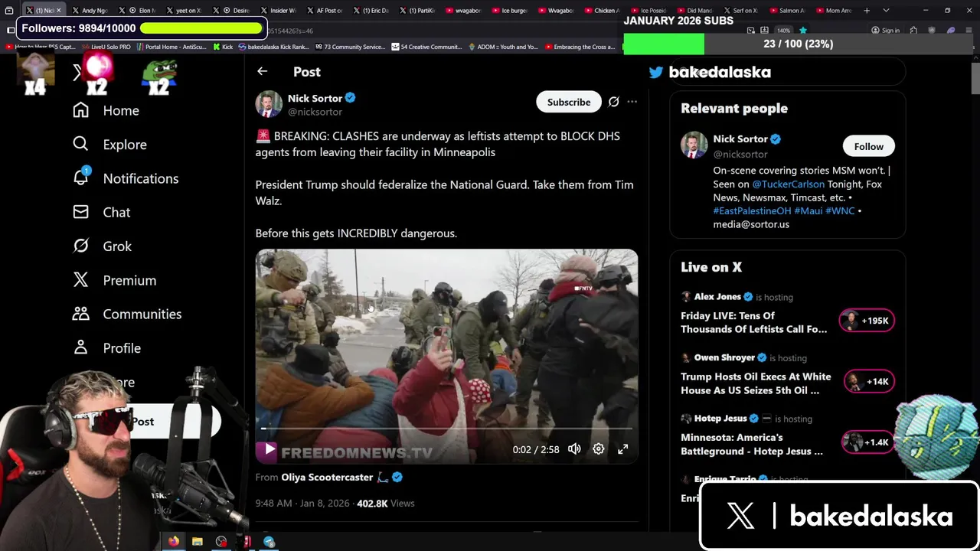Switch to the 'Insider W' tab
980x551 pixels.
pos(280,11)
